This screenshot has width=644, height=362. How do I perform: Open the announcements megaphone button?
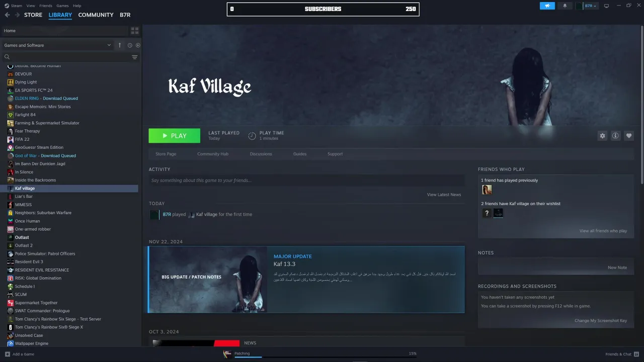547,6
